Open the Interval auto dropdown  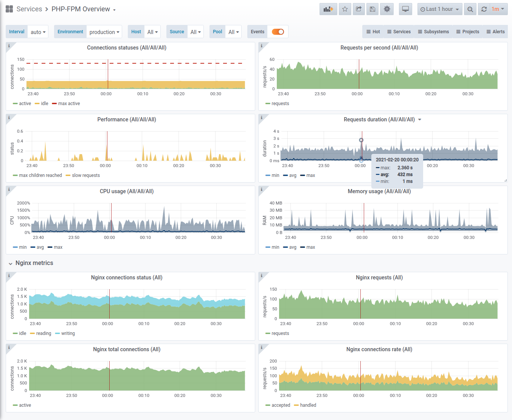pyautogui.click(x=38, y=32)
